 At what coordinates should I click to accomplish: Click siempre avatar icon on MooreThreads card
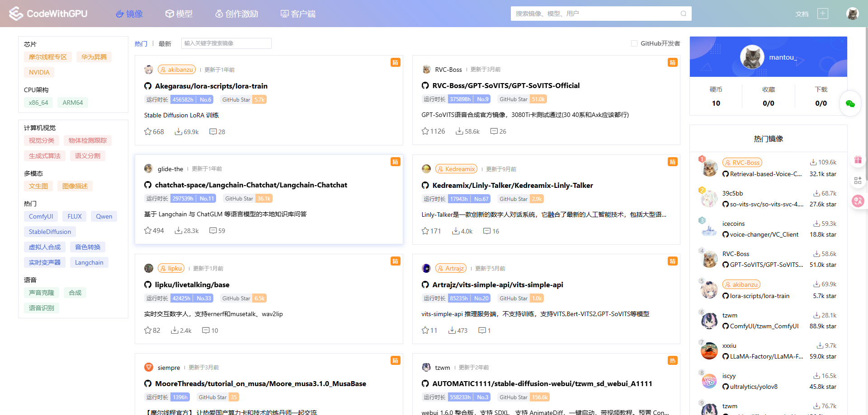point(149,368)
